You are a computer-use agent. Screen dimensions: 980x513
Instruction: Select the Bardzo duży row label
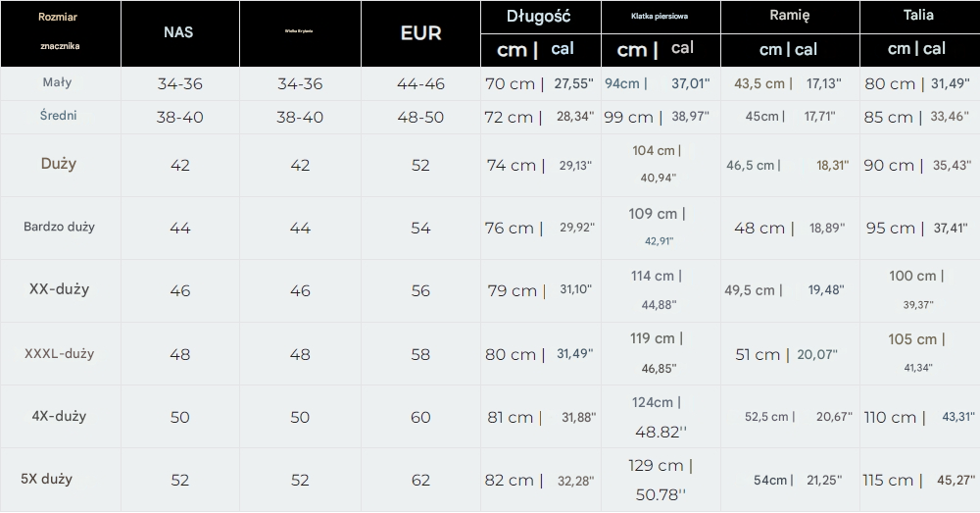[x=60, y=227]
